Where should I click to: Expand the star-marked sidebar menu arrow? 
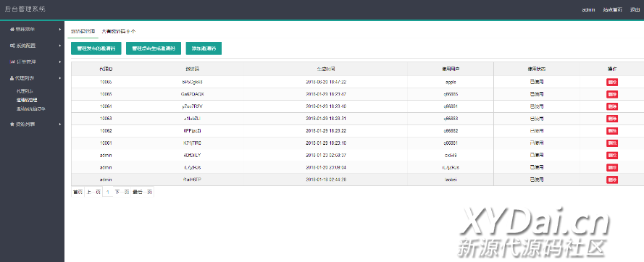click(60, 124)
